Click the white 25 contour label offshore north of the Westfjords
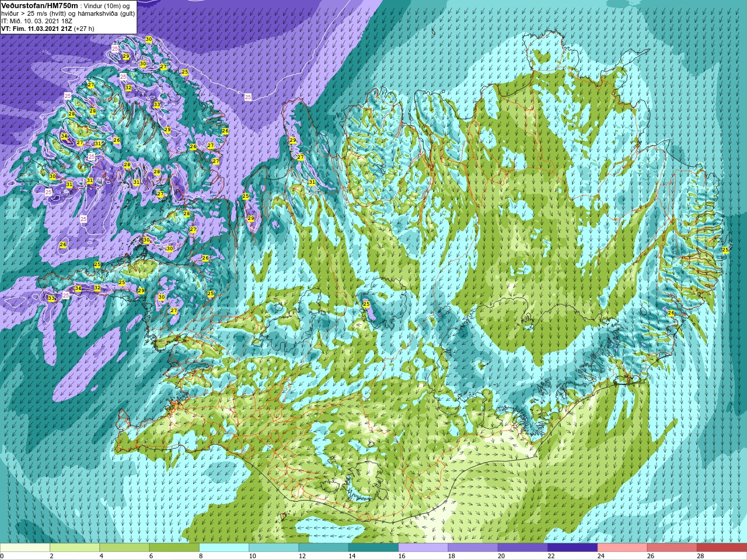The height and width of the screenshot is (560, 747). 248,97
